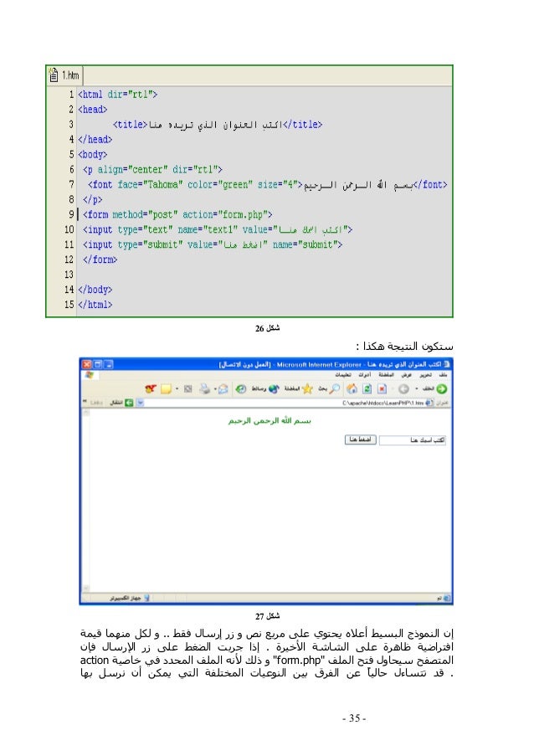Click the green بسم الله الرحمن الرحيم heading

coord(270,420)
